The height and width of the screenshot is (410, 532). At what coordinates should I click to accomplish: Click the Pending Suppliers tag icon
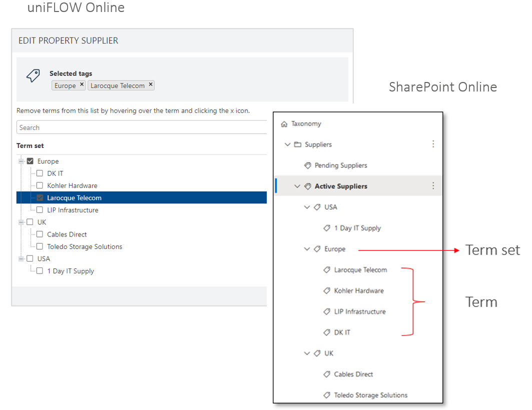308,165
